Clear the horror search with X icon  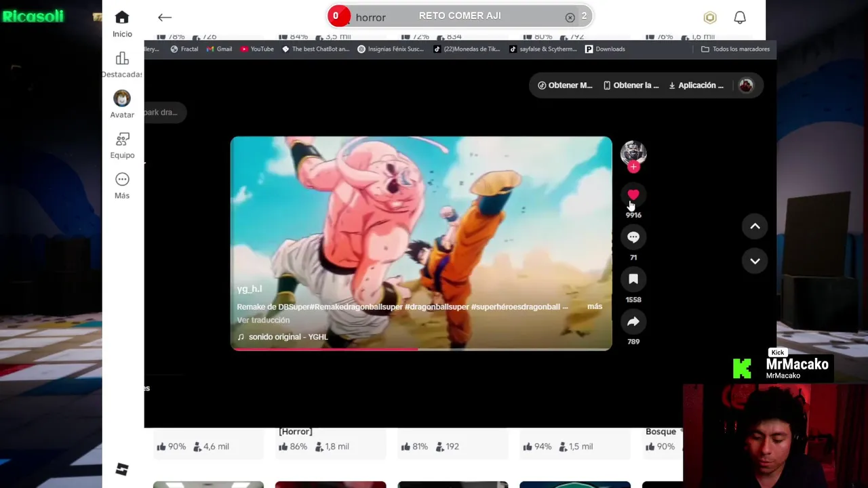[x=570, y=18]
